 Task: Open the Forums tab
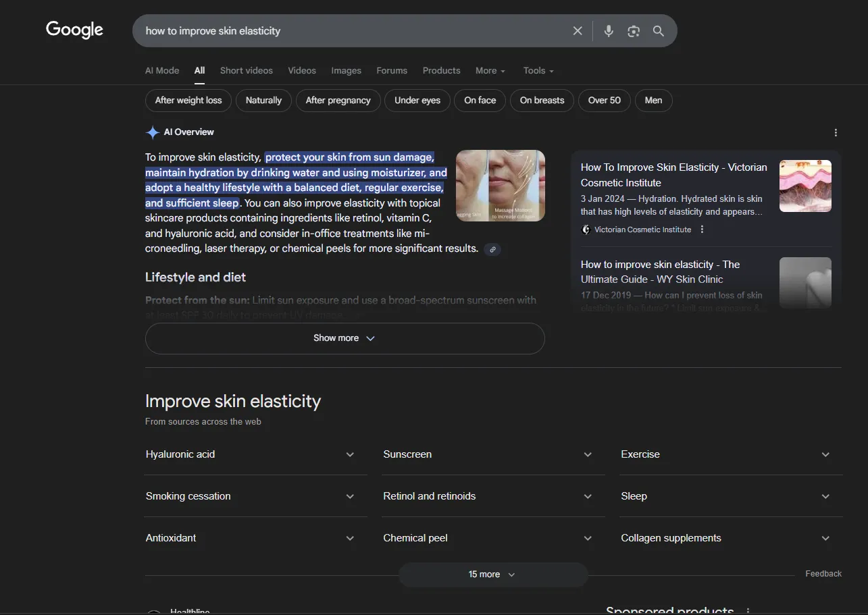tap(392, 70)
